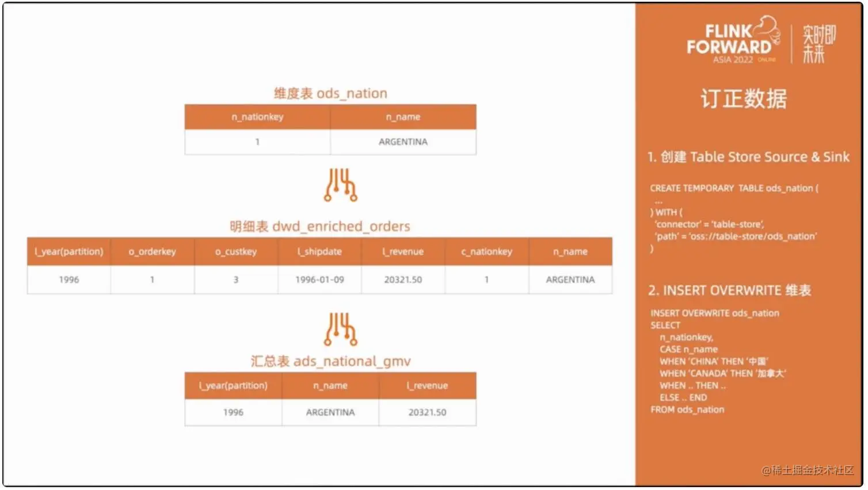
Task: Click the 'WHEN .. THEN ..' code line
Action: click(x=692, y=386)
